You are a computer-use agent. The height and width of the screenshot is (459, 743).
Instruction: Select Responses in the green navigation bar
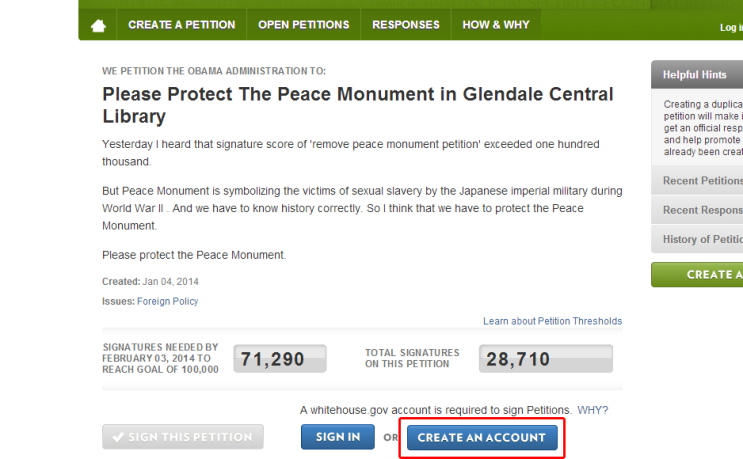[x=406, y=25]
